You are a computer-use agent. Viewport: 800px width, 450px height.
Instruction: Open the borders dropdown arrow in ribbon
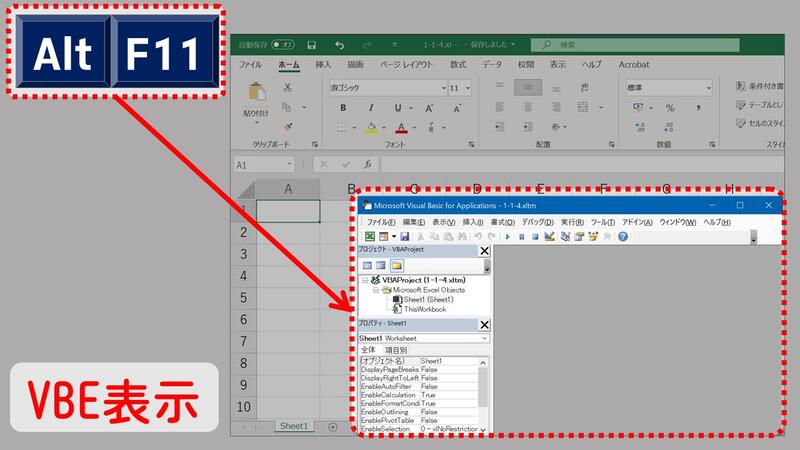(x=354, y=127)
